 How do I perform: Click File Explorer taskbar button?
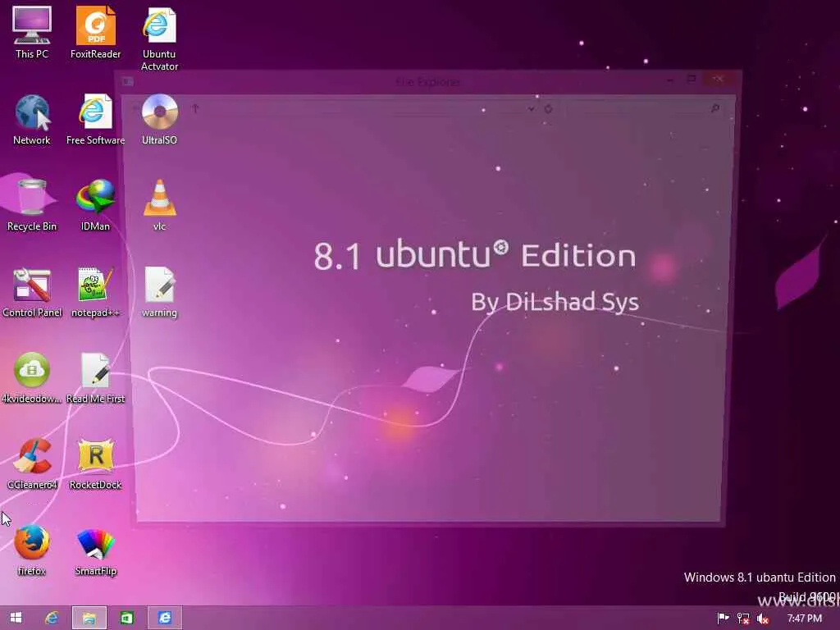point(89,618)
